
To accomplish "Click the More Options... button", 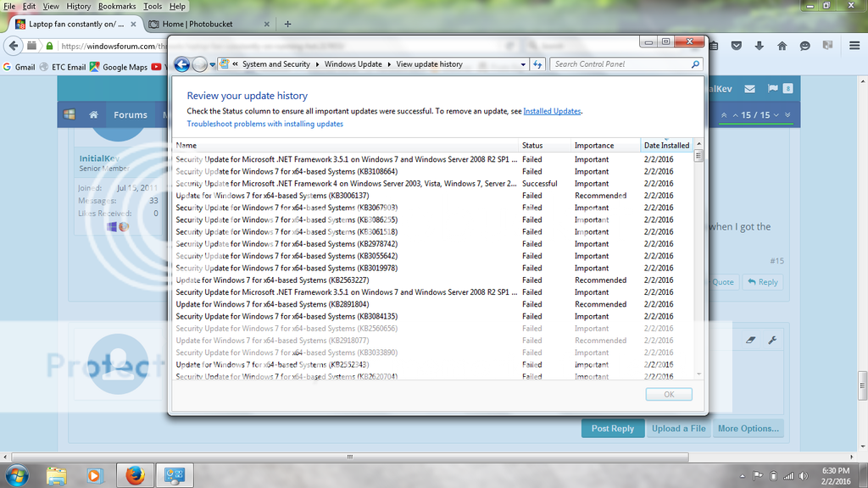I will [x=748, y=429].
